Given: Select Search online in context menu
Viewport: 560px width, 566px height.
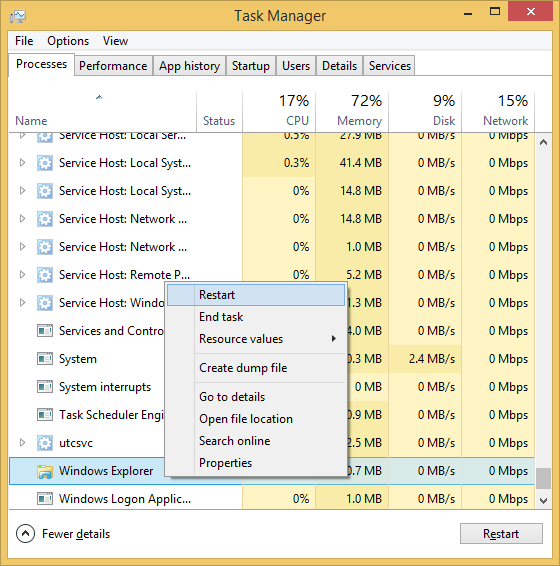Looking at the screenshot, I should [256, 441].
